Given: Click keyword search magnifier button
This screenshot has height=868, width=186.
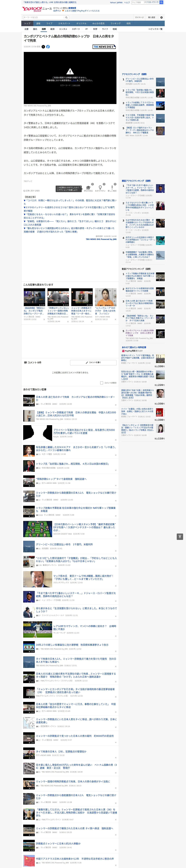Looking at the screenshot, I should click(66, 18).
